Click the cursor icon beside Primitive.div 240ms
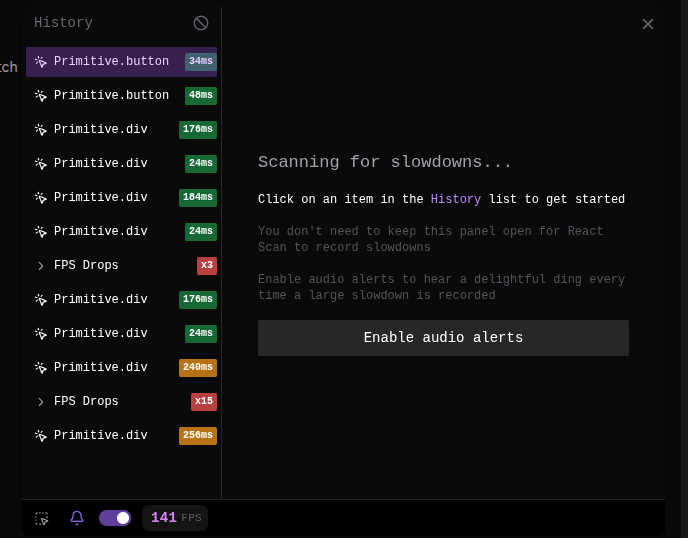Screen dimensions: 688x538 41,368
